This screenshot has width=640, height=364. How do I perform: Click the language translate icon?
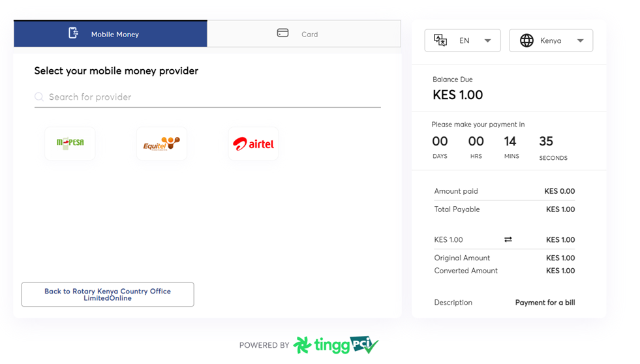point(440,40)
